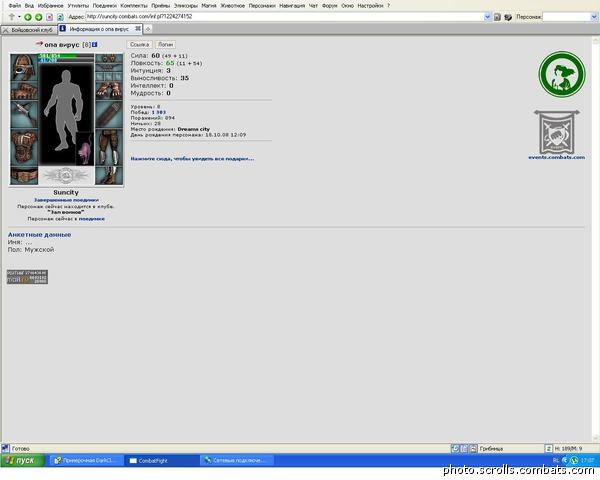This screenshot has width=600, height=480.
Task: Open a new tab with the plus button
Action: click(x=148, y=29)
